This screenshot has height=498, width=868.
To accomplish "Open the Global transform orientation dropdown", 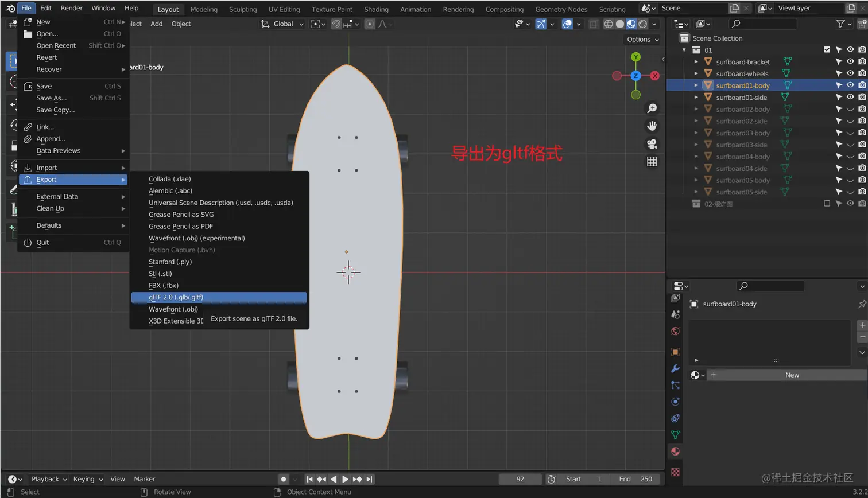I will (x=281, y=24).
